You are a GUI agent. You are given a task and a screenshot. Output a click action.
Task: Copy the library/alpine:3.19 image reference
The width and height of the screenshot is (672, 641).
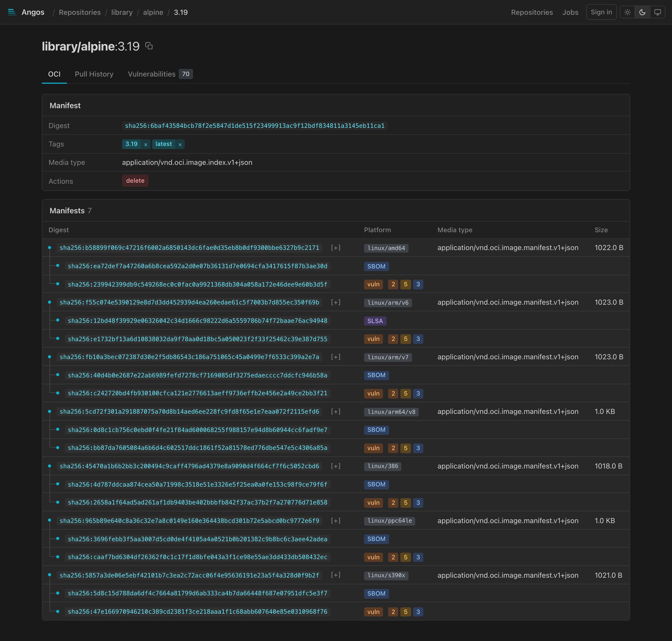click(149, 46)
